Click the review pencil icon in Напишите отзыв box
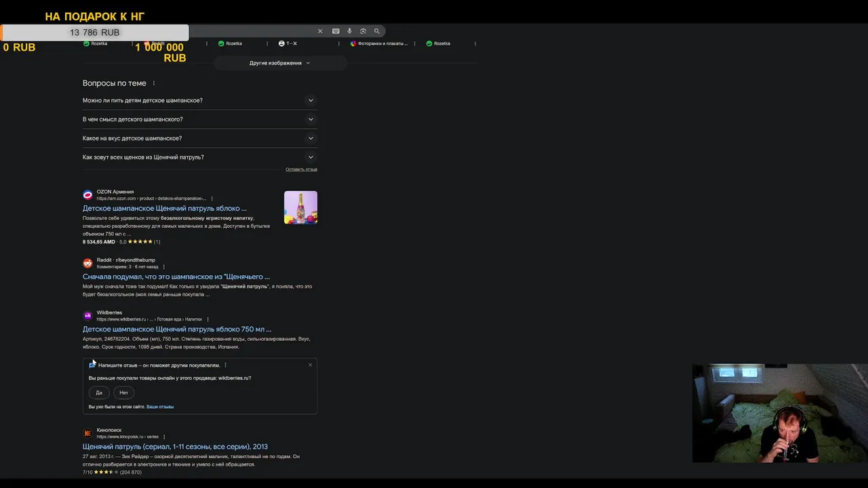 click(x=92, y=365)
